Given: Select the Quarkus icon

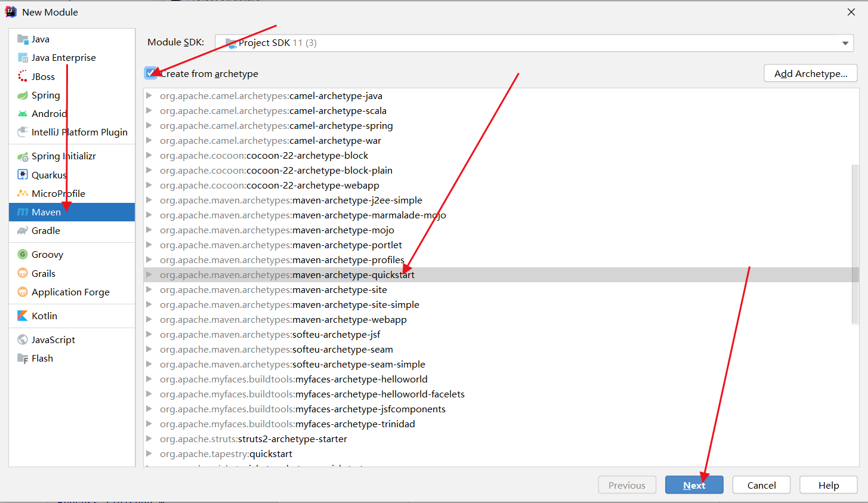Looking at the screenshot, I should 23,175.
